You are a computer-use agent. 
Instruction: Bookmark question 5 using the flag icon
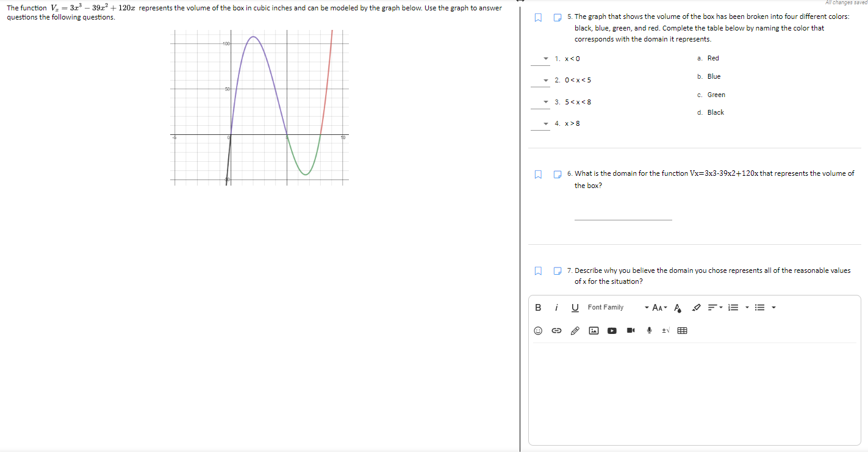click(537, 18)
